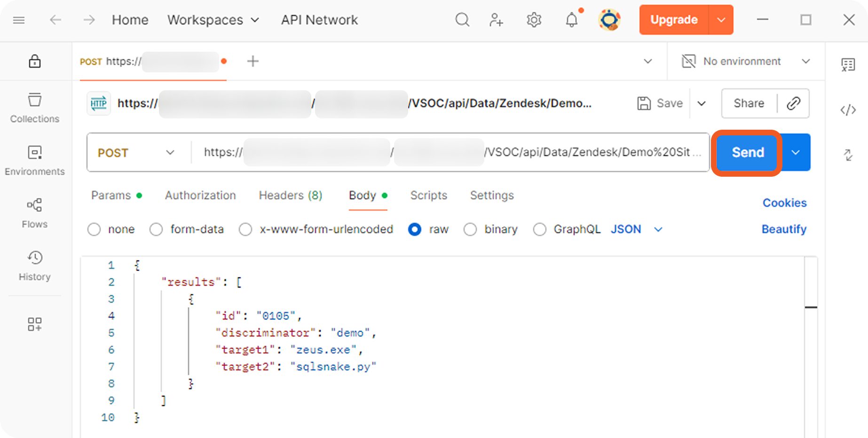
Task: Select the none body type radio
Action: click(x=94, y=229)
